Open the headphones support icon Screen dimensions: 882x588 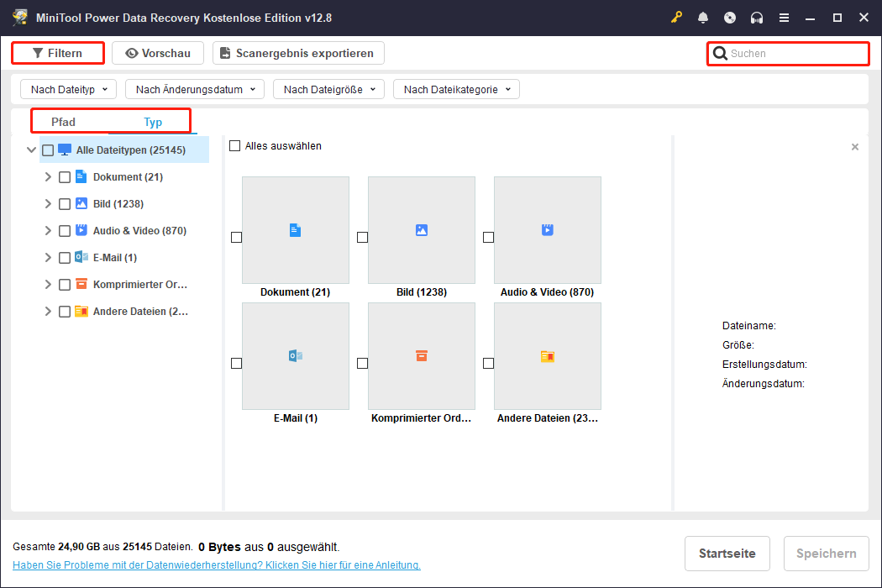(757, 18)
